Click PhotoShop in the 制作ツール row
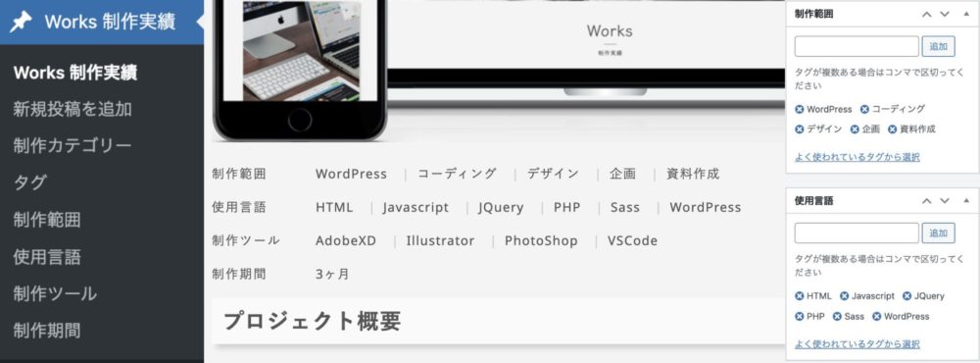The width and height of the screenshot is (980, 363). tap(541, 241)
